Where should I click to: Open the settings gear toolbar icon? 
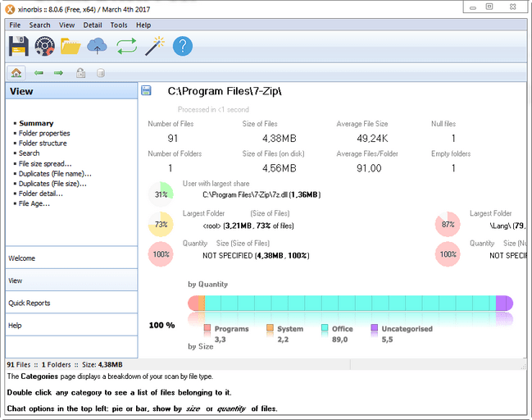(44, 46)
